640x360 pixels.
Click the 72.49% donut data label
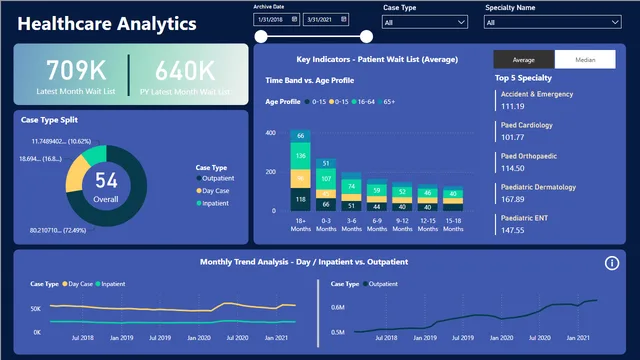pos(58,230)
